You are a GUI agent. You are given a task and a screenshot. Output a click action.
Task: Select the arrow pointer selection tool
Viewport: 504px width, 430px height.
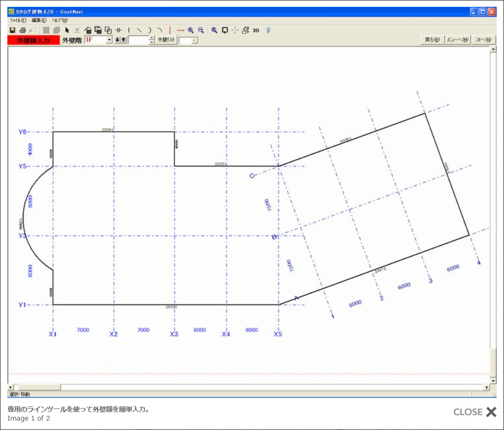pyautogui.click(x=67, y=30)
